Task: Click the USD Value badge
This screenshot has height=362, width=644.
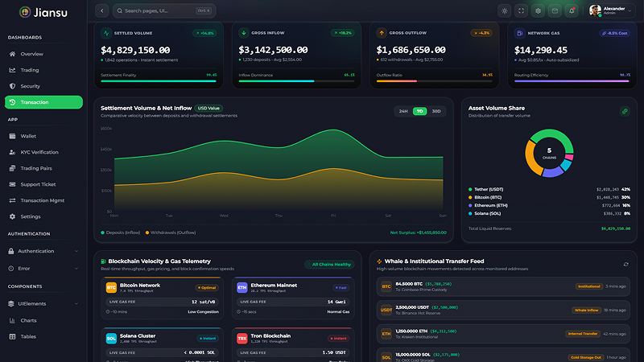Action: [208, 109]
